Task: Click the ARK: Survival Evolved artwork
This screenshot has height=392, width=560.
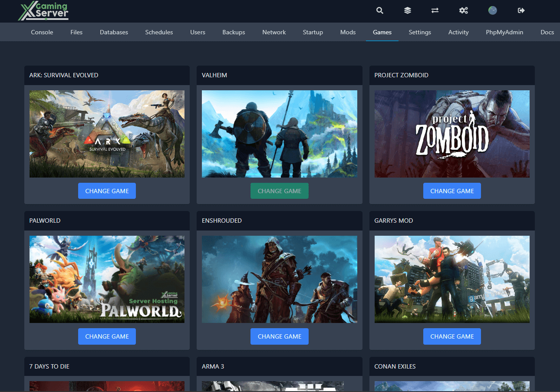Action: [107, 134]
